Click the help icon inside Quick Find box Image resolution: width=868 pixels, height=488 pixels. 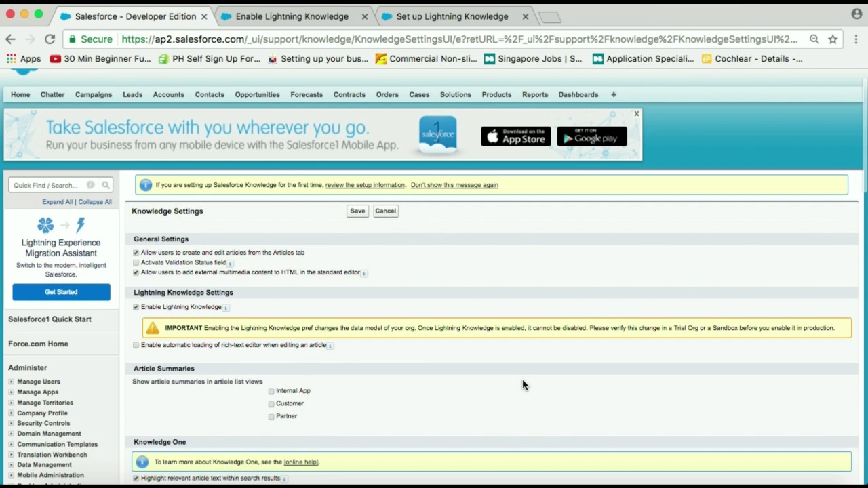point(90,185)
